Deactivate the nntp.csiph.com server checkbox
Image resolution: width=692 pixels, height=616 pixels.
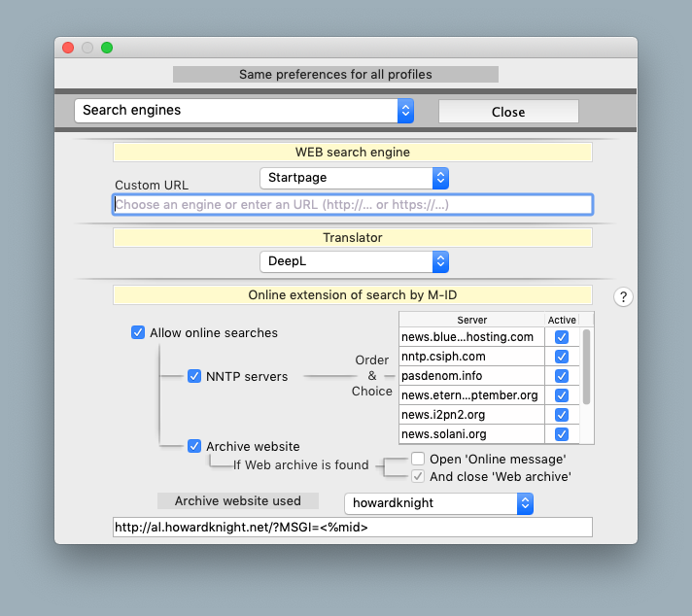point(561,357)
